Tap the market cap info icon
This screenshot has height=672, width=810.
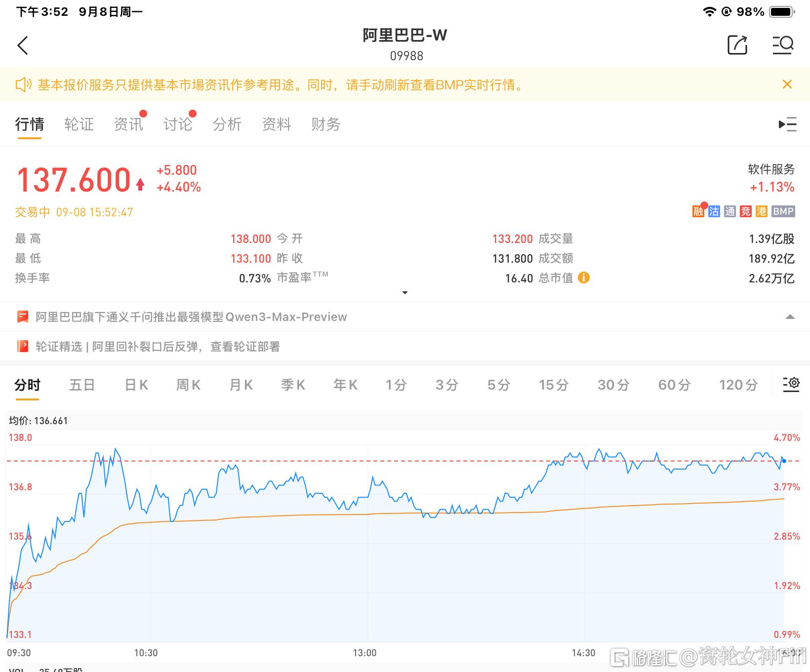tap(584, 278)
